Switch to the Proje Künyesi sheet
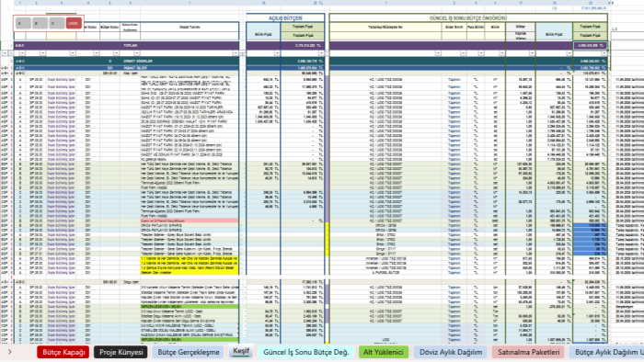This screenshot has height=362, width=644. [121, 352]
